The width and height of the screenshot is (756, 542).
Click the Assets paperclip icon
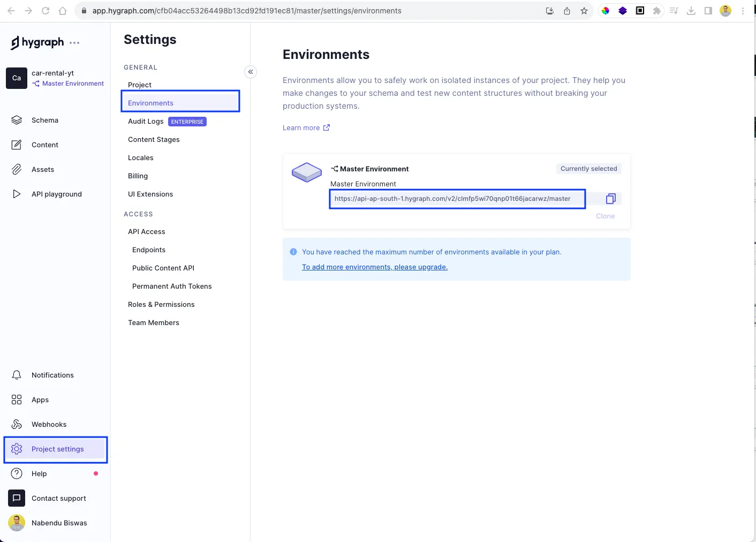[x=17, y=169]
